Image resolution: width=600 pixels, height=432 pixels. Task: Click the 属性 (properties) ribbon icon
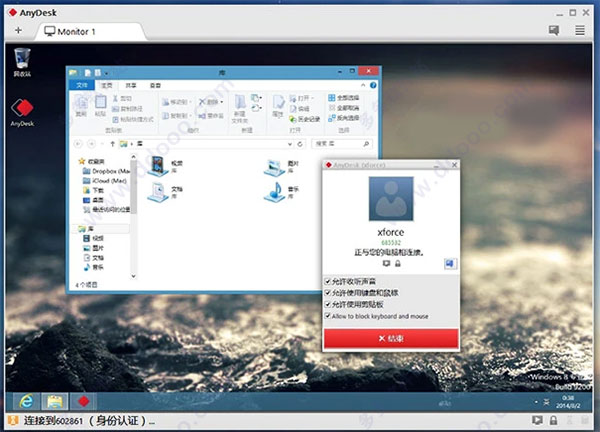278,106
